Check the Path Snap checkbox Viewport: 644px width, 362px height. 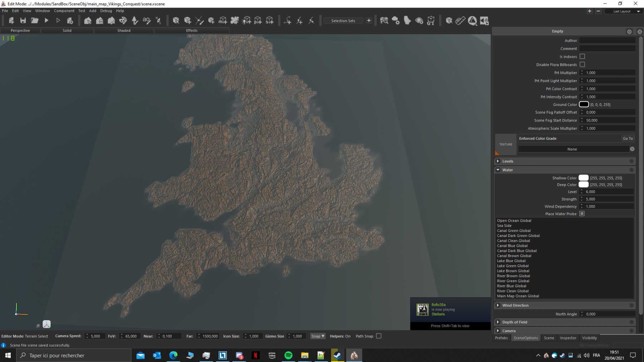pos(379,336)
